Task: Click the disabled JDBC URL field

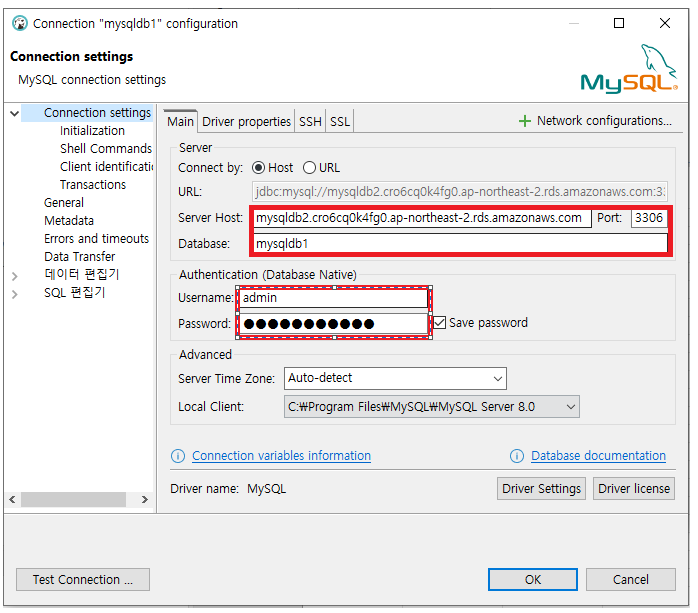Action: (460, 192)
